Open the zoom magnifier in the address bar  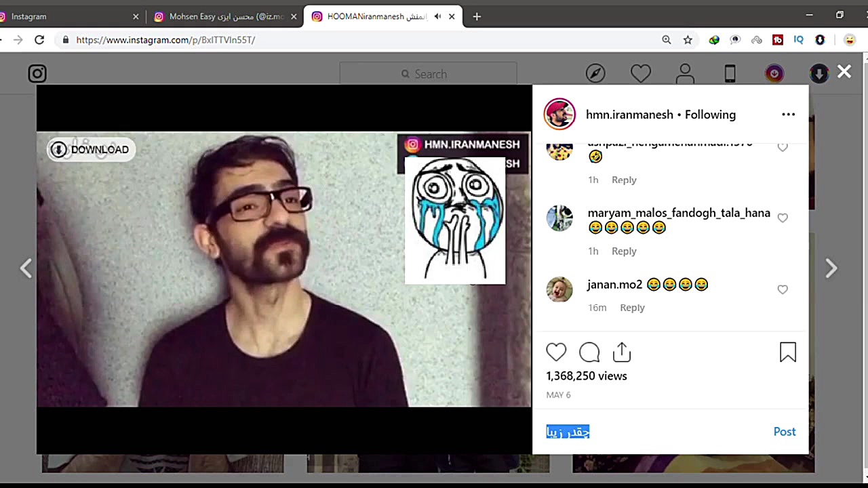tap(667, 40)
